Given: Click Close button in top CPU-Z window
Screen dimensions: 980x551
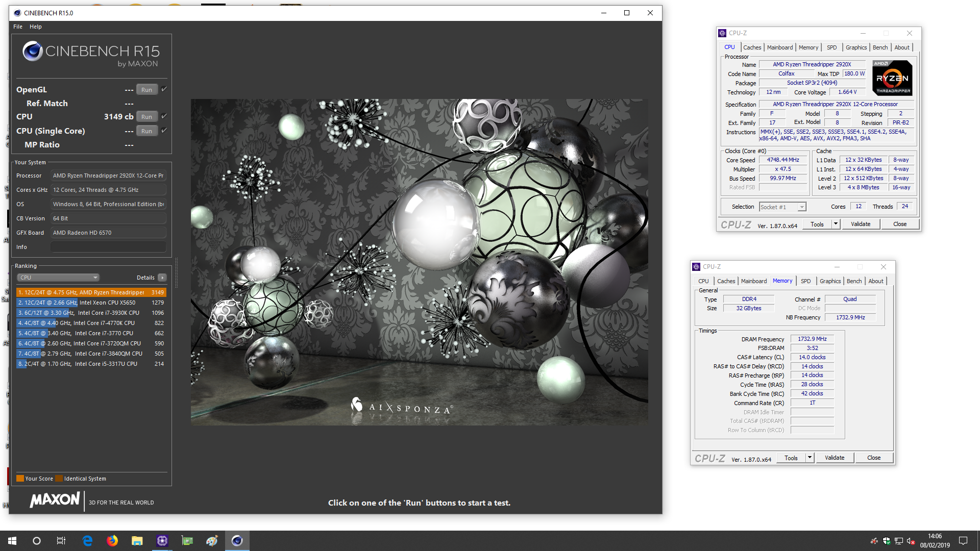Looking at the screenshot, I should coord(900,224).
